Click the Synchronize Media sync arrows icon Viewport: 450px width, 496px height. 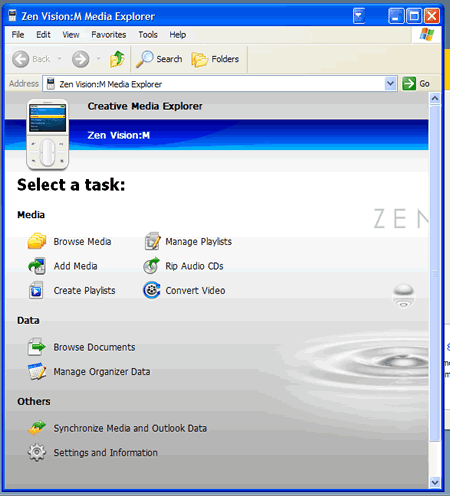pyautogui.click(x=37, y=428)
